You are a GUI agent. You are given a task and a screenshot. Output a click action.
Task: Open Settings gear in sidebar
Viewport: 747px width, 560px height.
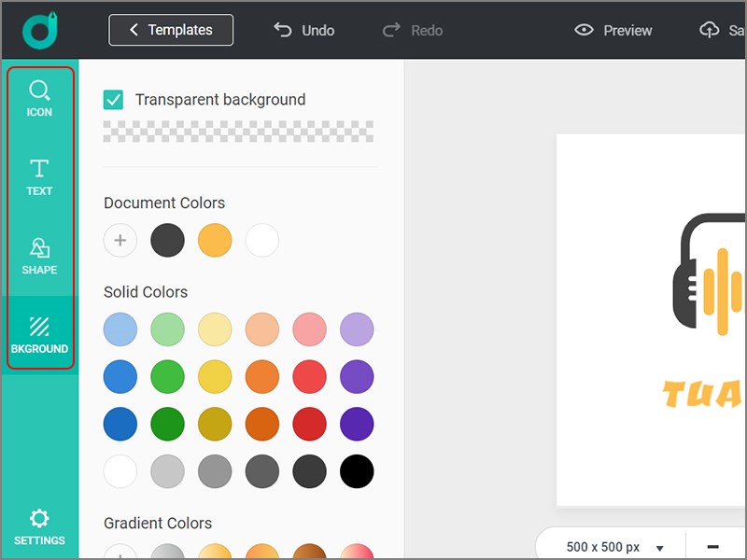point(39,527)
